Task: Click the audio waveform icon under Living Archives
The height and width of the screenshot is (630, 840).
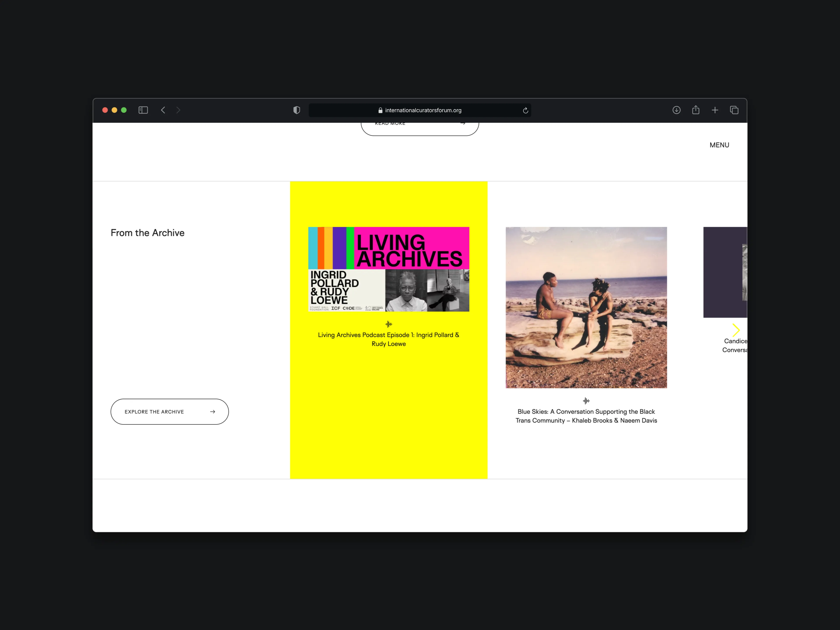Action: pos(388,324)
